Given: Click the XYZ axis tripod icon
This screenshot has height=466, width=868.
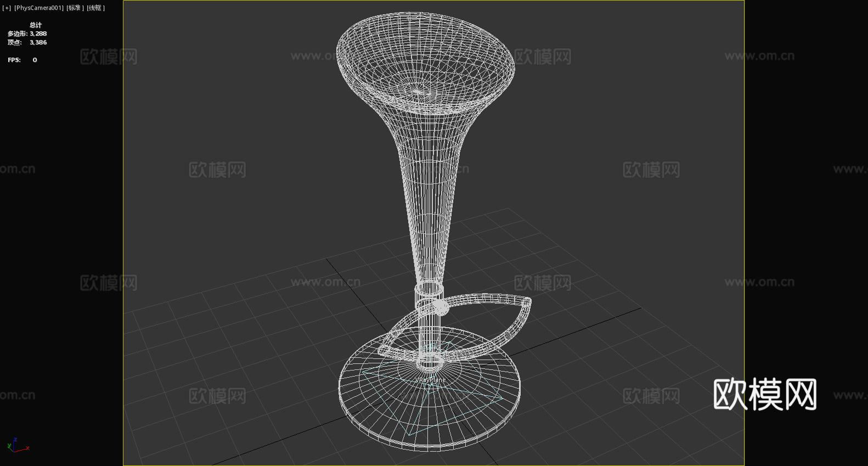Looking at the screenshot, I should tap(18, 445).
